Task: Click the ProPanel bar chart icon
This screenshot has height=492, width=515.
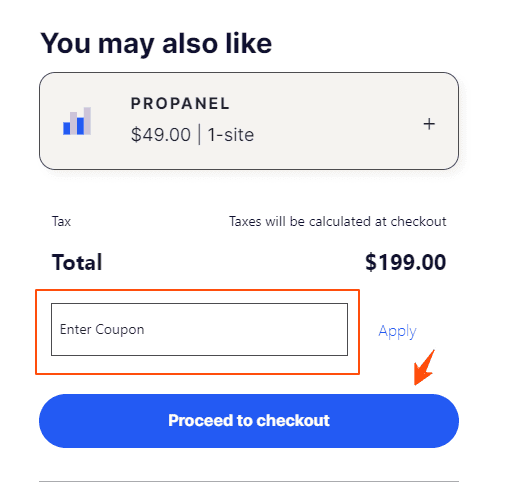Action: coord(77,121)
